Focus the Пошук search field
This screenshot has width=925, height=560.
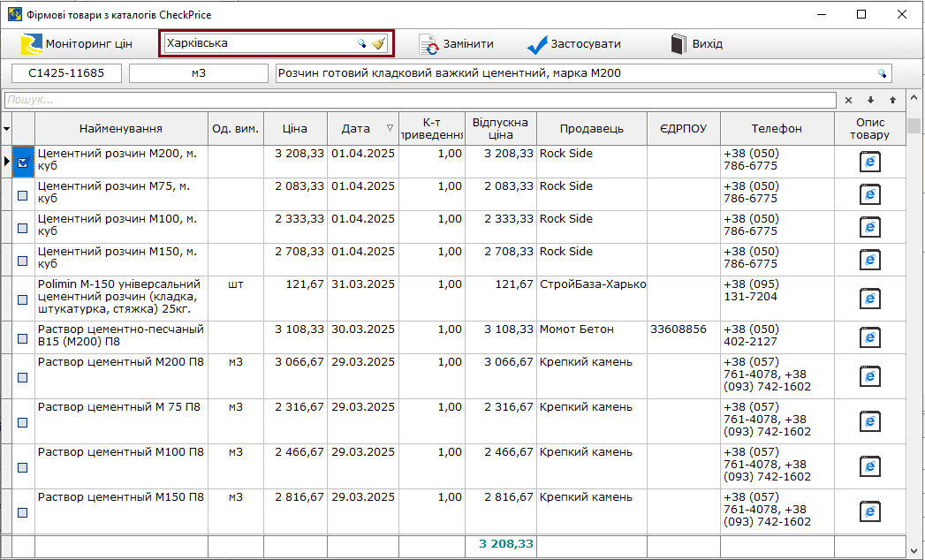click(420, 101)
